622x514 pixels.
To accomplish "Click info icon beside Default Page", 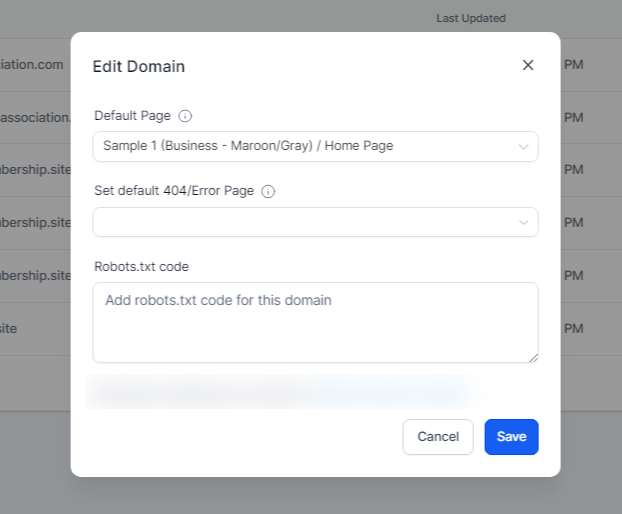I will pyautogui.click(x=185, y=116).
